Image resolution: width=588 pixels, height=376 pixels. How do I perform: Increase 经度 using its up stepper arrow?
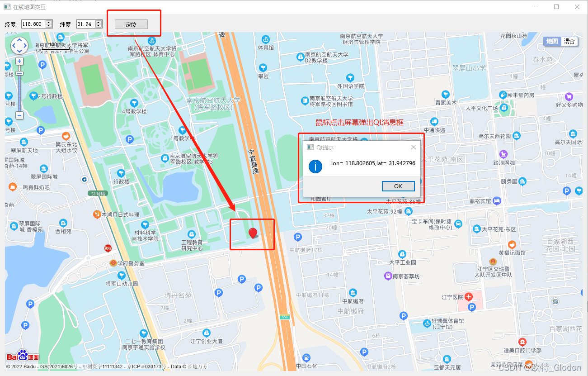(x=49, y=22)
